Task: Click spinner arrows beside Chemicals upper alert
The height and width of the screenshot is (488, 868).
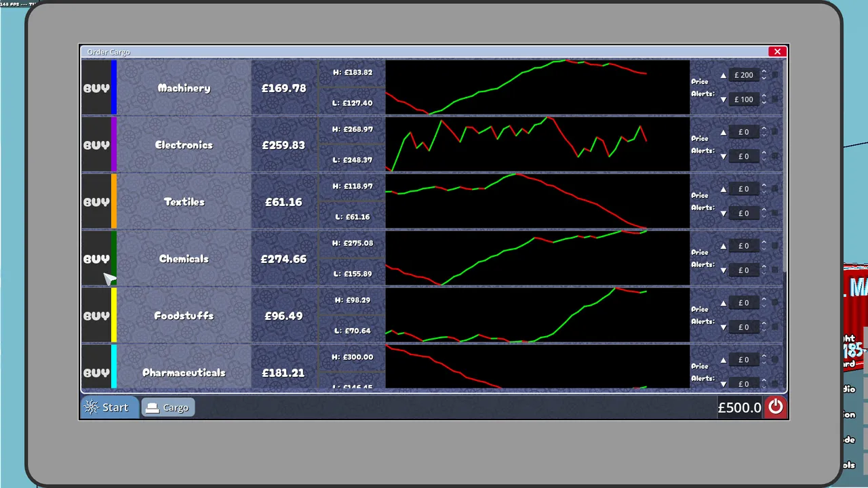Action: tap(764, 246)
